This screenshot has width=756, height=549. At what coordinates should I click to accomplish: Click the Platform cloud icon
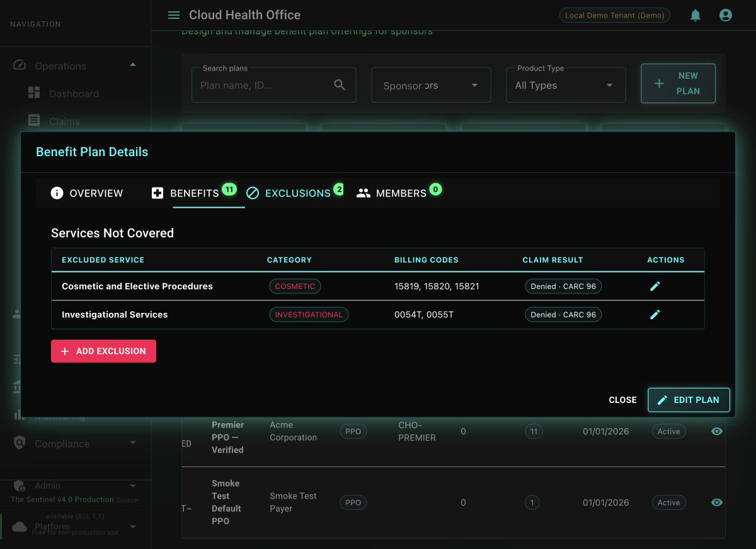coord(20,526)
